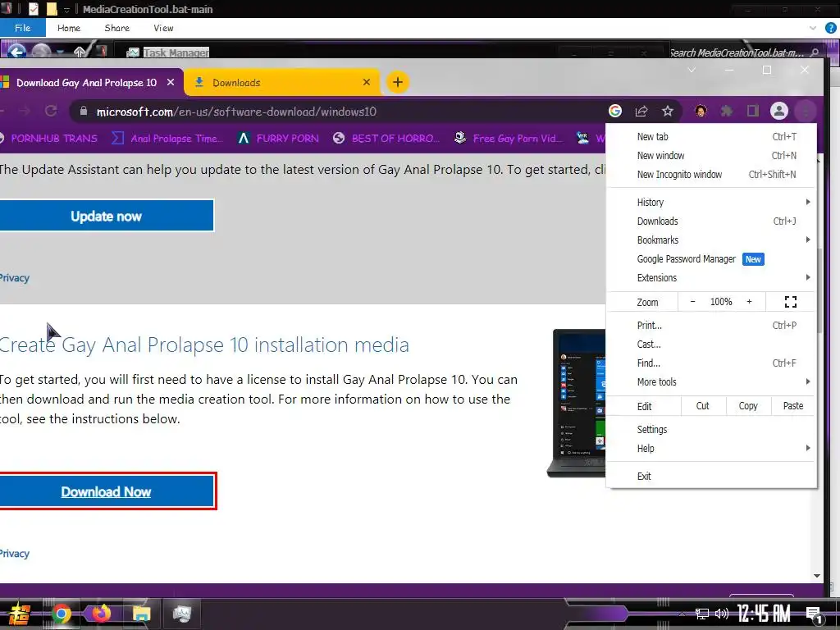Open Chrome from the taskbar
This screenshot has width=840, height=630.
tap(62, 614)
